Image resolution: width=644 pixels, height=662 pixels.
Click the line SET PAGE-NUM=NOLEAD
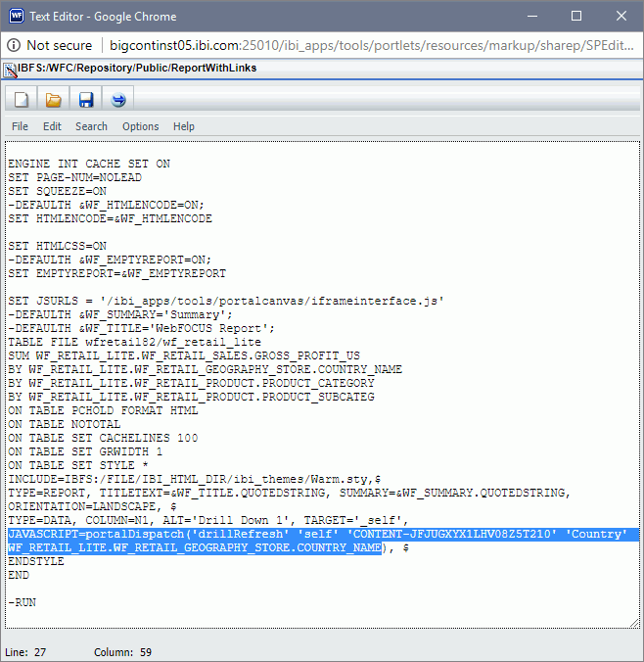pyautogui.click(x=74, y=177)
